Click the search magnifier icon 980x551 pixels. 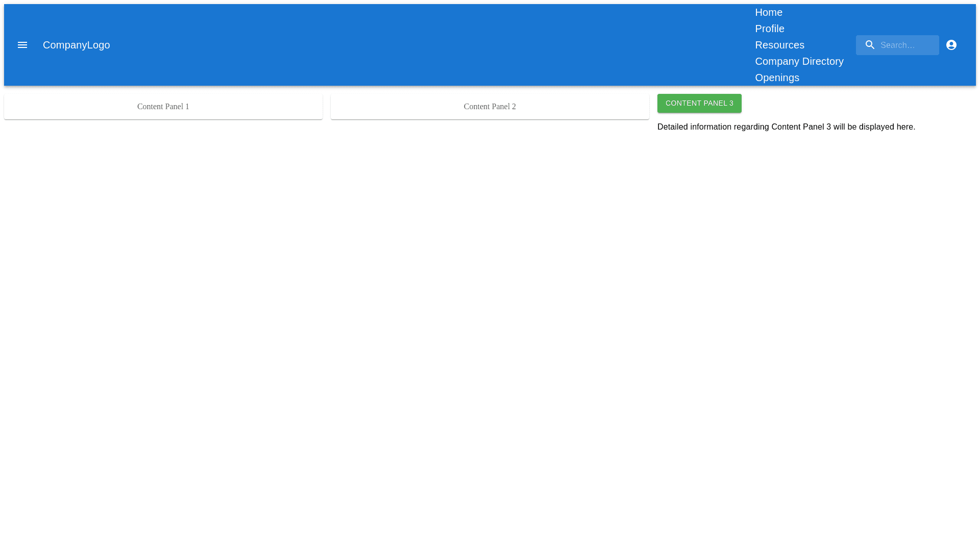[870, 45]
